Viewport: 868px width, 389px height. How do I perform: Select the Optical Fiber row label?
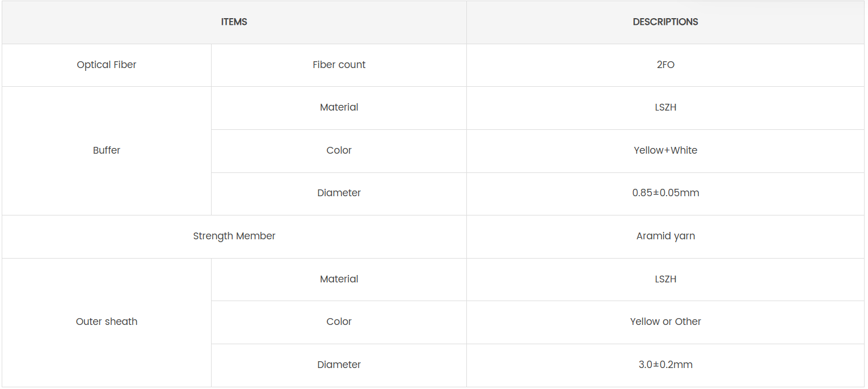coord(107,65)
